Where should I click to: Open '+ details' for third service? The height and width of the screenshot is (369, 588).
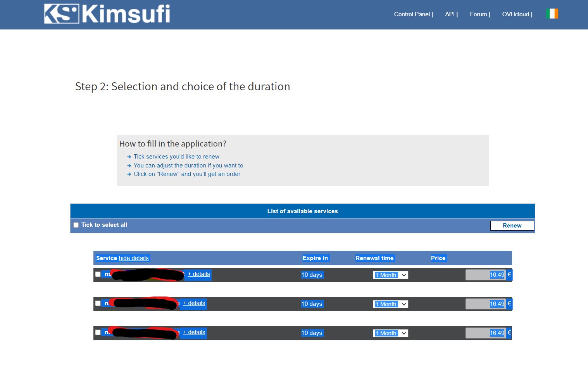194,333
